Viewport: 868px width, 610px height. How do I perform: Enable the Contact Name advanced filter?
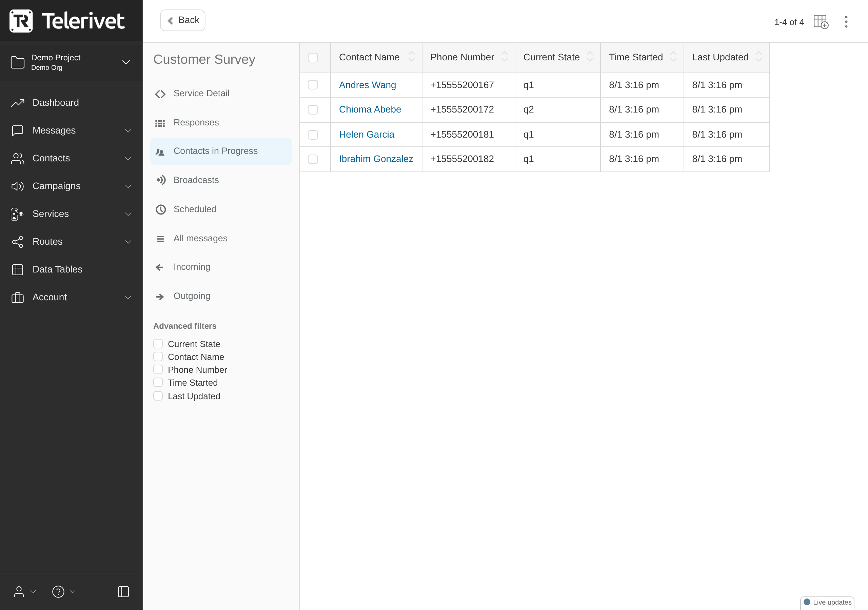point(158,357)
